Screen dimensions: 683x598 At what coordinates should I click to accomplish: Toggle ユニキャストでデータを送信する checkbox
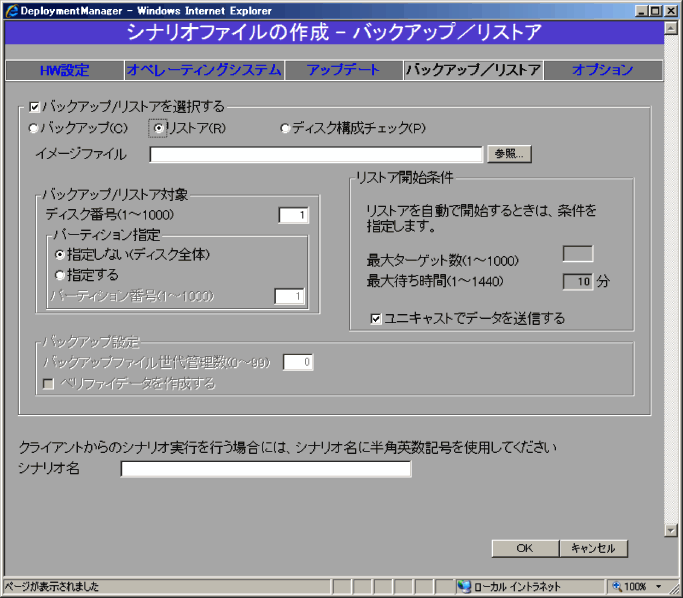(x=376, y=319)
